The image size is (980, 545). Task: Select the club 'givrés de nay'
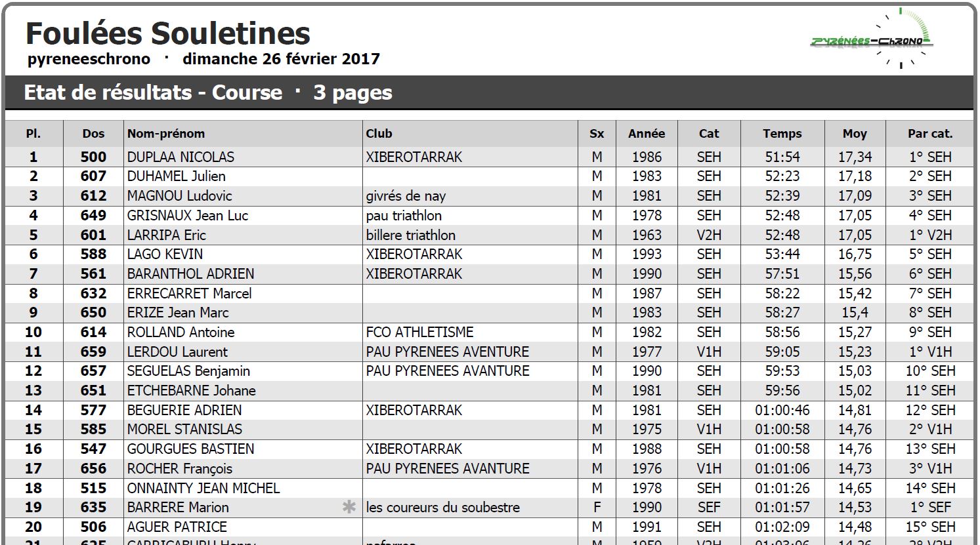[x=406, y=195]
